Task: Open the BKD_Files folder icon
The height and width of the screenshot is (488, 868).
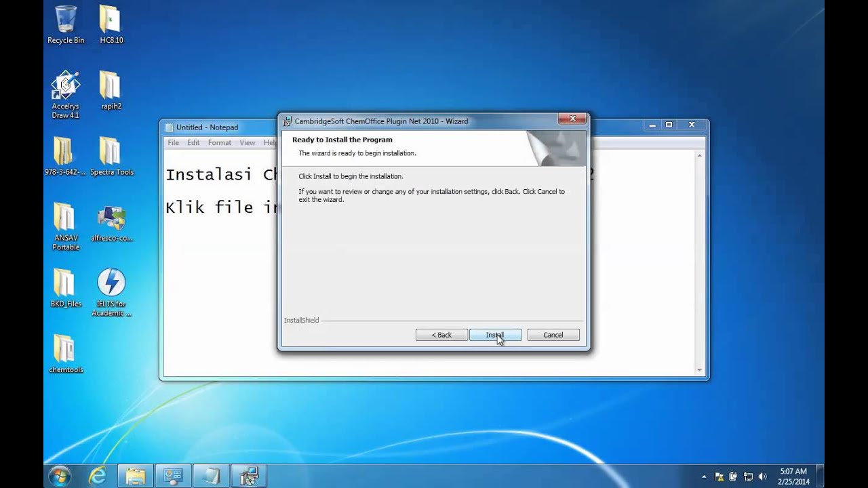Action: coord(66,288)
